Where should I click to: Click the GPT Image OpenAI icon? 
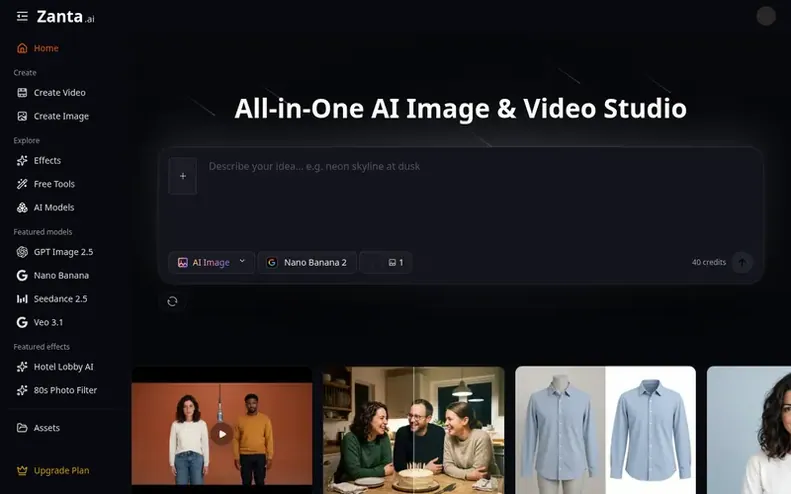pos(22,252)
